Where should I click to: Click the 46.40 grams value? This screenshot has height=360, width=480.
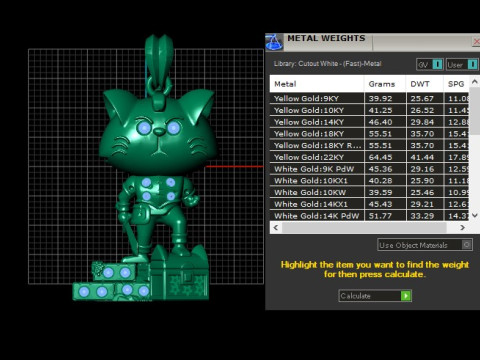coord(380,122)
